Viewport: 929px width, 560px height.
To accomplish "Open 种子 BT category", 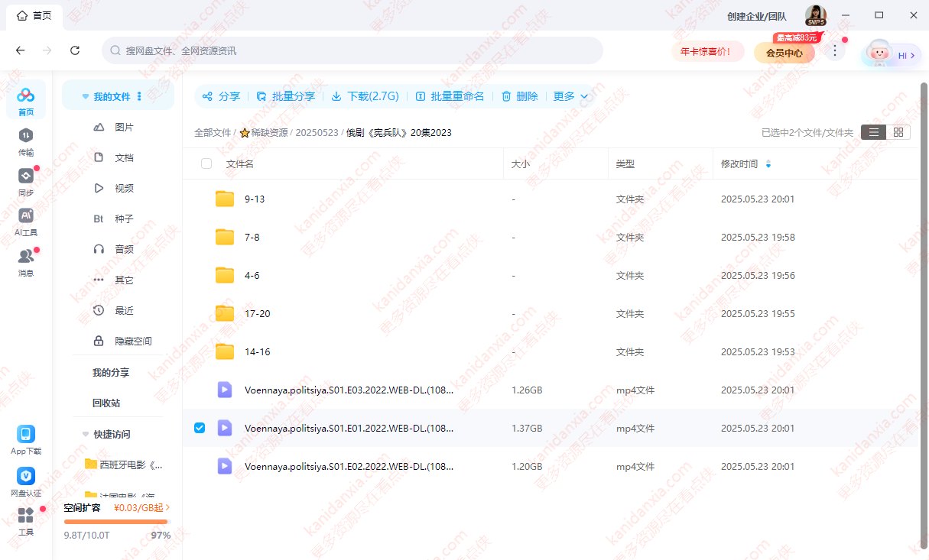I will [124, 218].
